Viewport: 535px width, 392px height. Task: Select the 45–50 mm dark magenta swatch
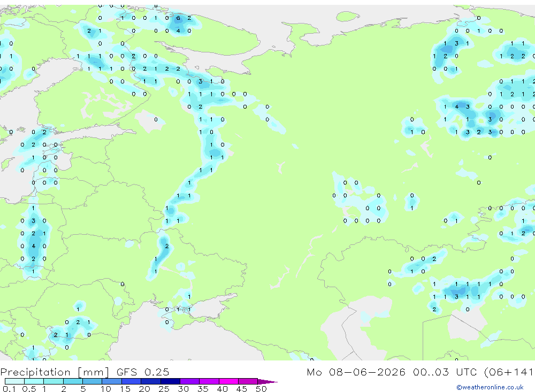coord(248,381)
